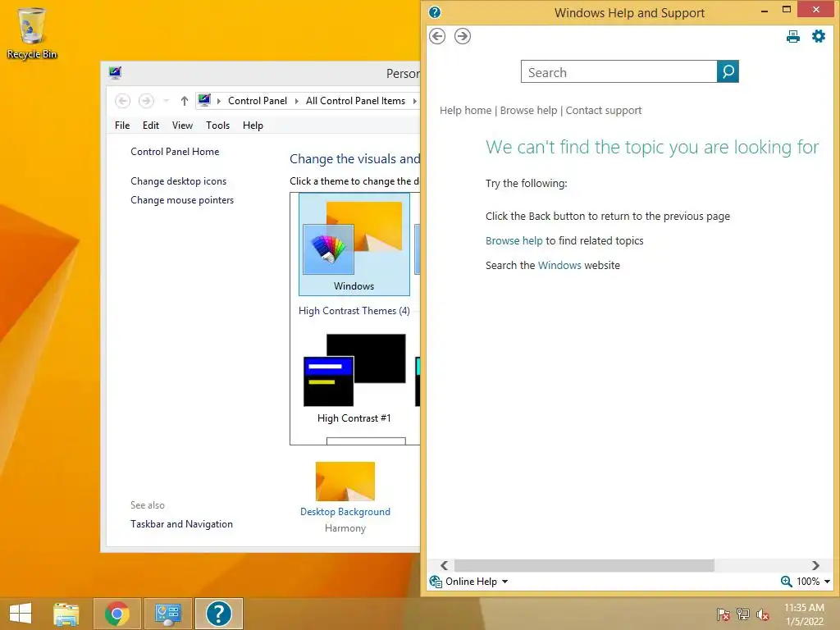Open the Tools menu
840x630 pixels.
[x=217, y=126]
